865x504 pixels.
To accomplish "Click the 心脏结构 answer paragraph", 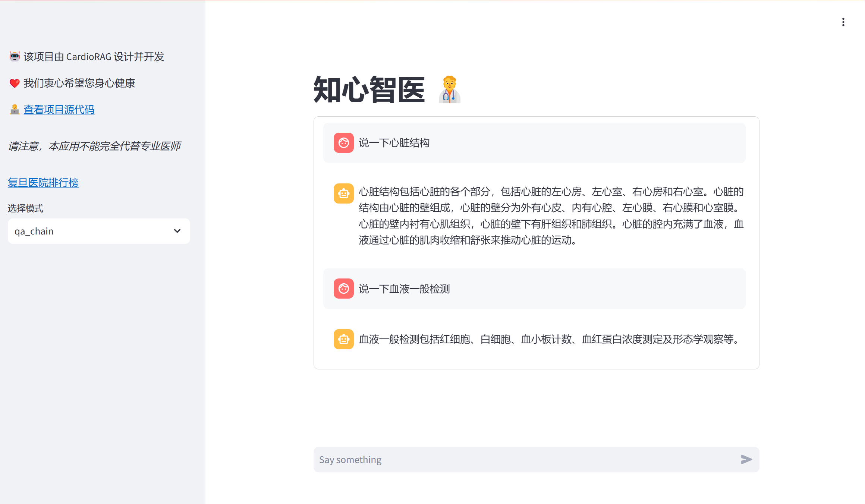I will (x=551, y=216).
